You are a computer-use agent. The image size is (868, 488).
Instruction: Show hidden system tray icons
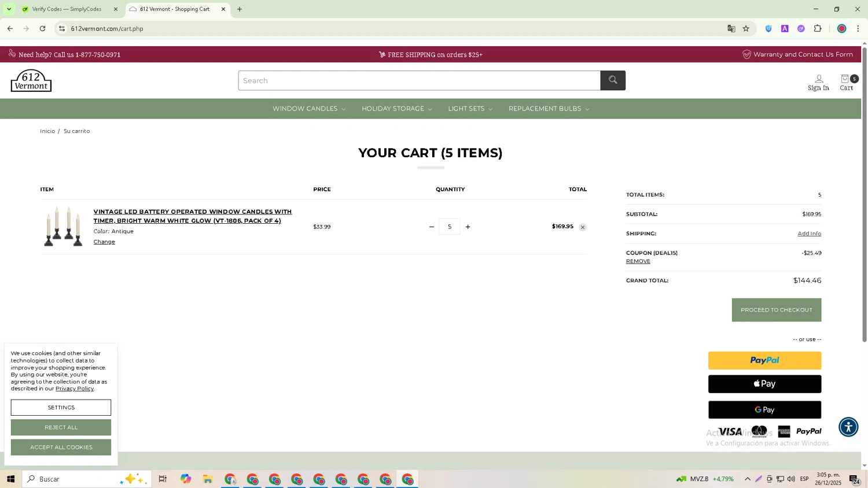[x=748, y=479]
